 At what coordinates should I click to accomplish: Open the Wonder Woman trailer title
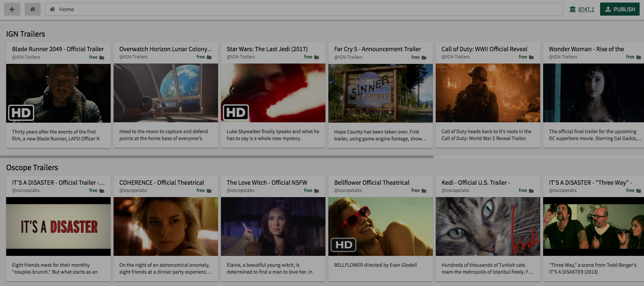pos(586,49)
